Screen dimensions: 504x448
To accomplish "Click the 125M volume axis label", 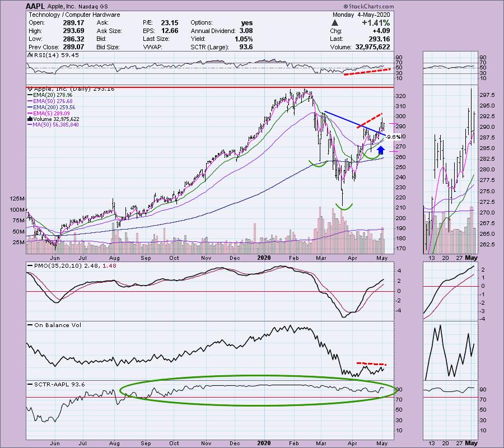I will click(x=17, y=199).
